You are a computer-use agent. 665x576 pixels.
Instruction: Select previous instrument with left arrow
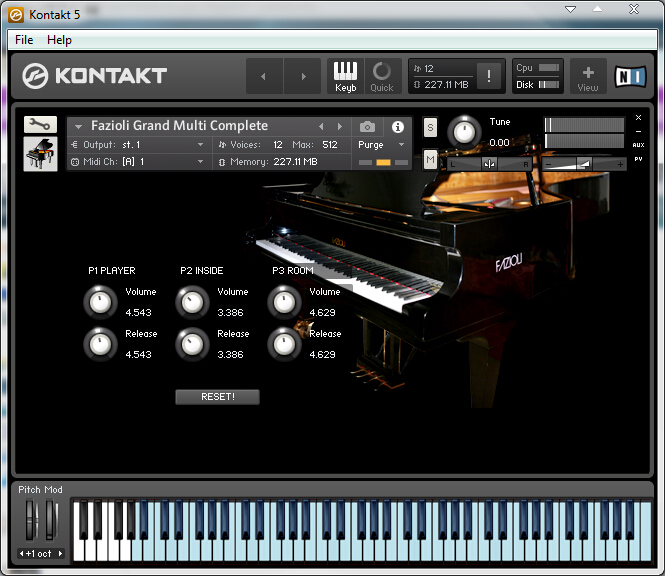(x=321, y=126)
